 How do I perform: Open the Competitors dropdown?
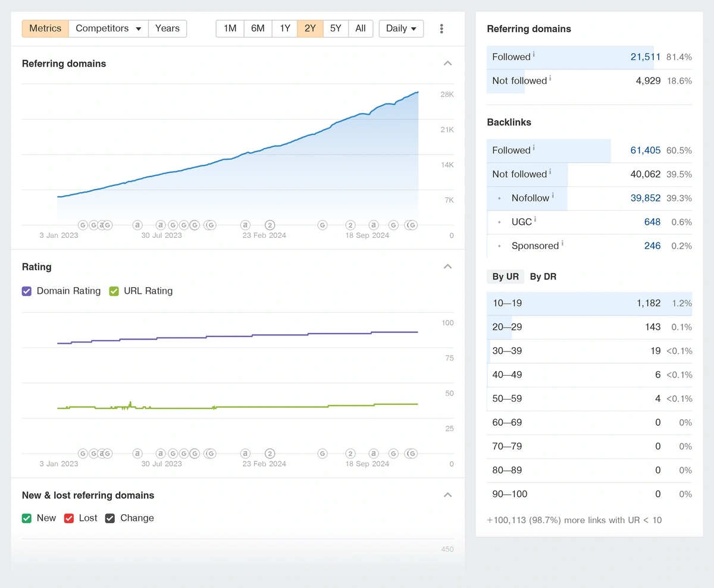point(108,29)
